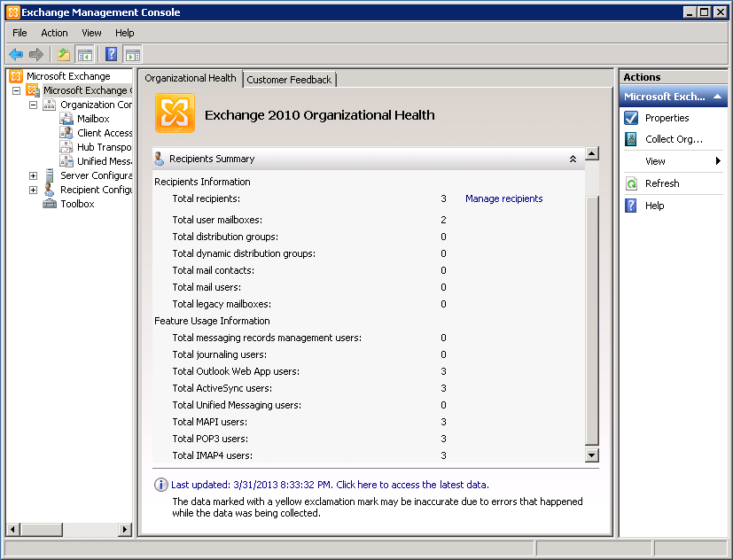
Task: Click the 'Total user mailboxes:' label
Action: pyautogui.click(x=217, y=220)
